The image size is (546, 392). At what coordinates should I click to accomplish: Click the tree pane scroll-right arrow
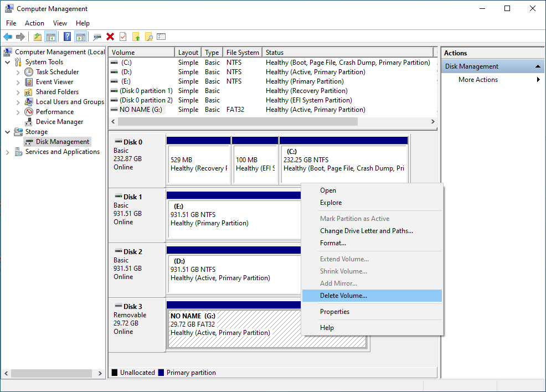pos(100,373)
